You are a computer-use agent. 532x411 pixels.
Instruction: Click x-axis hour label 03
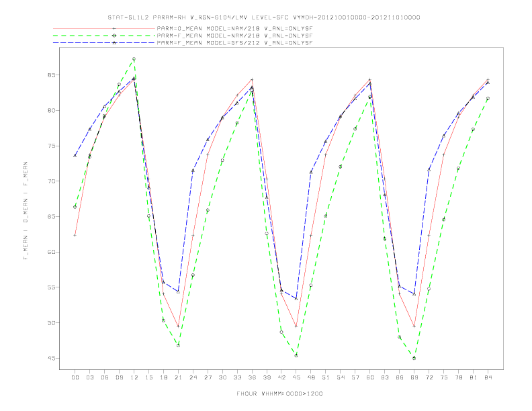[89, 377]
